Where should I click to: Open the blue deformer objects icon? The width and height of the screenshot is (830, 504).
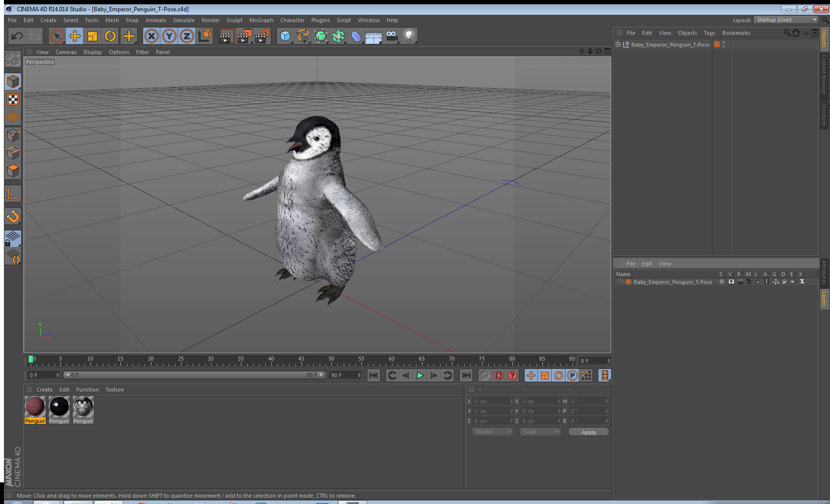click(x=356, y=36)
